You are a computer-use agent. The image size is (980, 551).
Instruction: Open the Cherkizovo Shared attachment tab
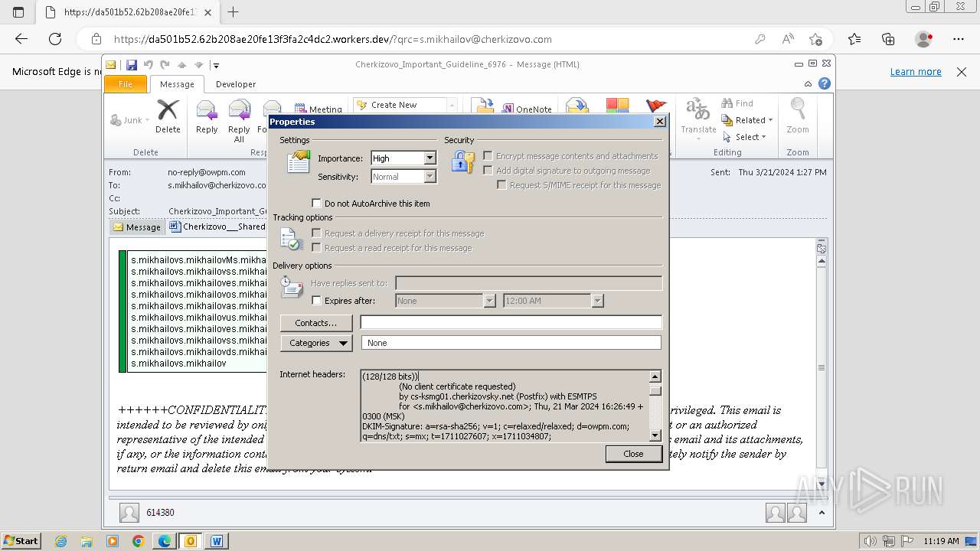pos(217,227)
